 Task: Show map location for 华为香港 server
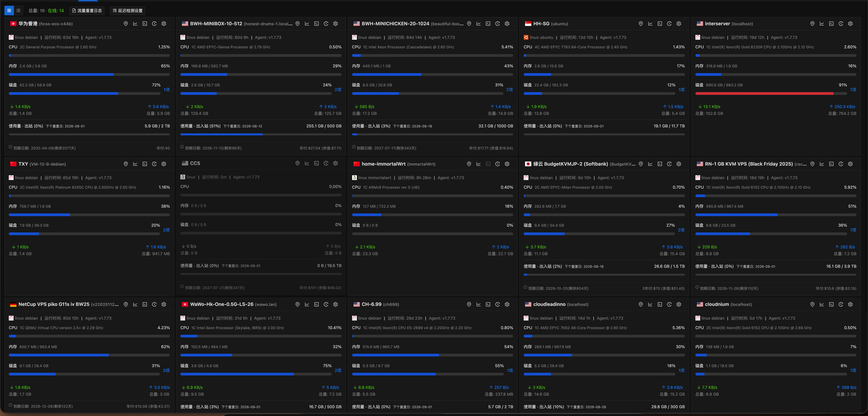126,24
